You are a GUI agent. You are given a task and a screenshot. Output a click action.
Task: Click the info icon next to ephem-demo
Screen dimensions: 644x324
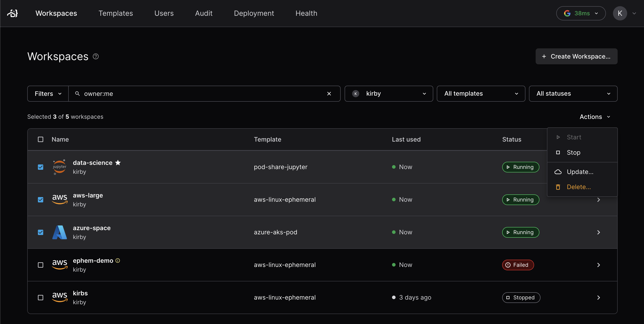point(117,260)
